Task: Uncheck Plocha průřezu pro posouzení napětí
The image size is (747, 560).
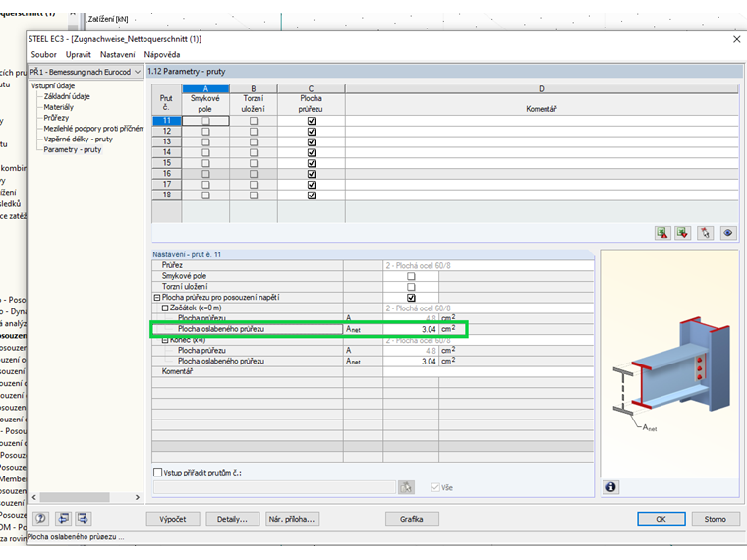Action: click(x=411, y=298)
